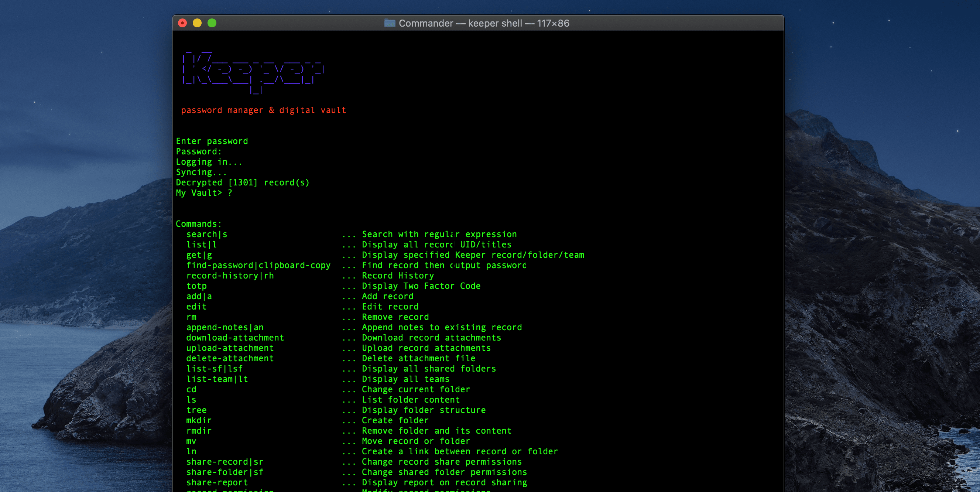Click the 'My Vault> ?' prompt
The image size is (980, 492).
(204, 193)
